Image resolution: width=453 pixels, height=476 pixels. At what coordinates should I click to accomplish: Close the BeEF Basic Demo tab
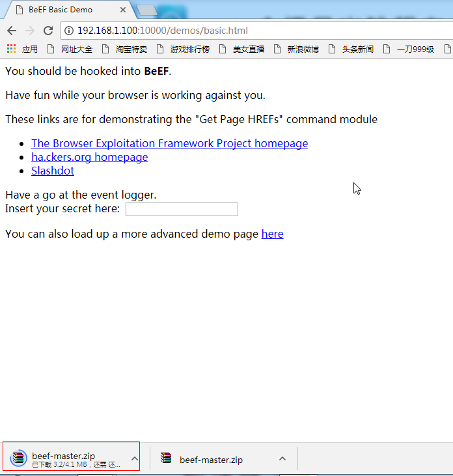(123, 10)
